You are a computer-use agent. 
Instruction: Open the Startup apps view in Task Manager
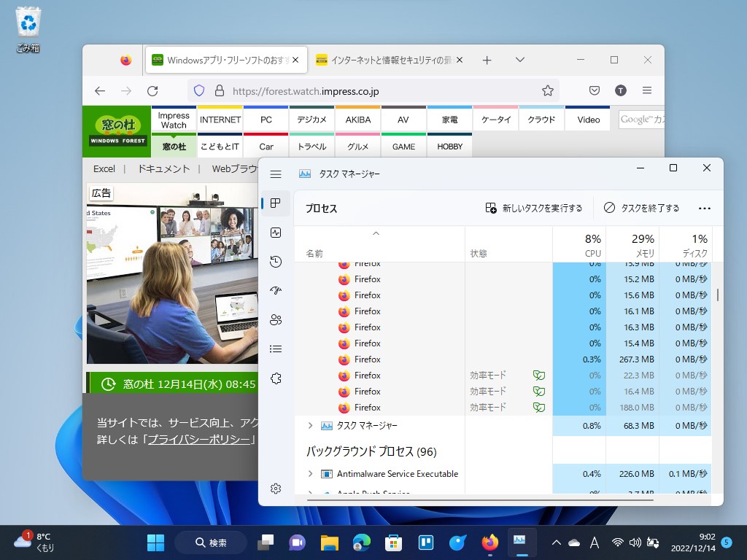click(276, 290)
